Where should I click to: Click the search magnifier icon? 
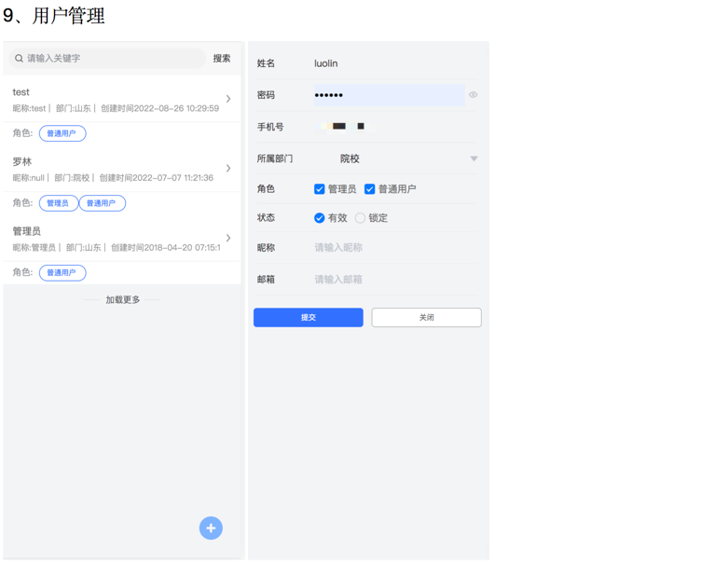[x=19, y=59]
